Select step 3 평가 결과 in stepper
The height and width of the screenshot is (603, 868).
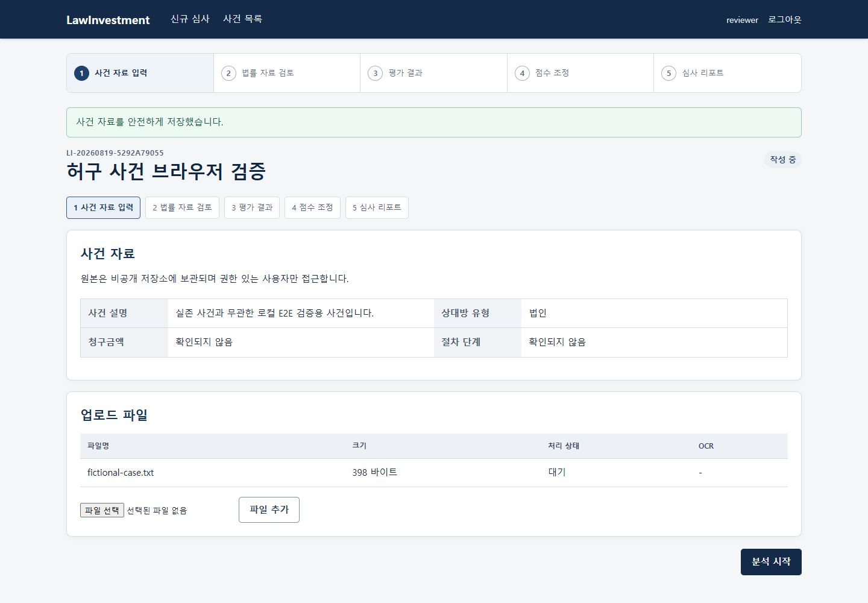(433, 73)
